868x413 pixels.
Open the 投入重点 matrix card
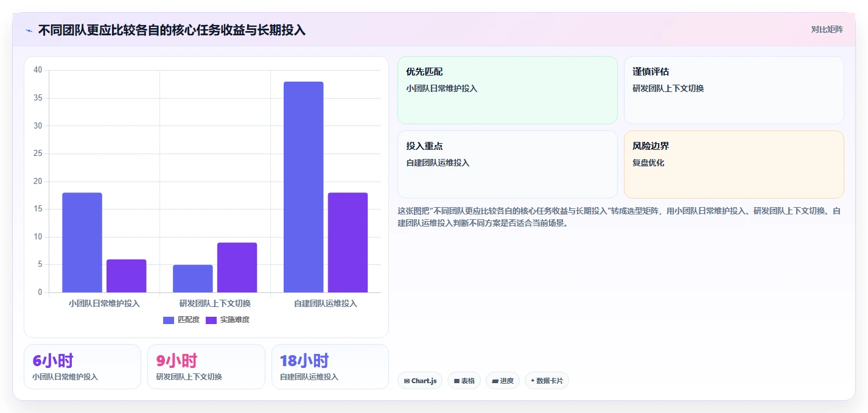pyautogui.click(x=508, y=164)
